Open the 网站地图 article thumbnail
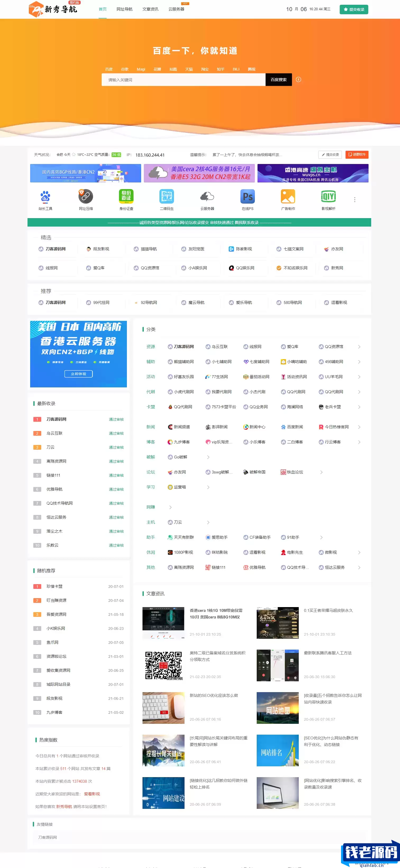Screen dimensions: 400x868 (278, 708)
